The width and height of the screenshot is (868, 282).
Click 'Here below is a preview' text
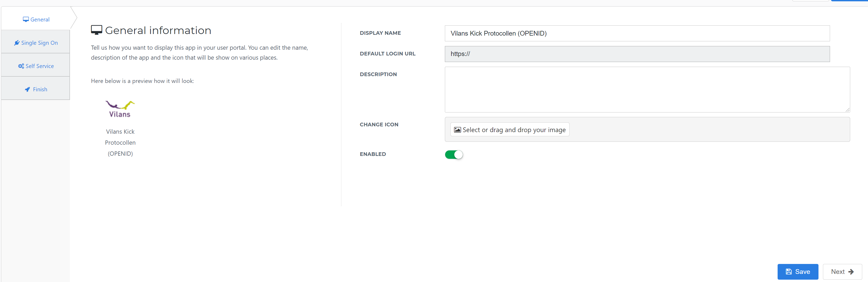pyautogui.click(x=142, y=81)
